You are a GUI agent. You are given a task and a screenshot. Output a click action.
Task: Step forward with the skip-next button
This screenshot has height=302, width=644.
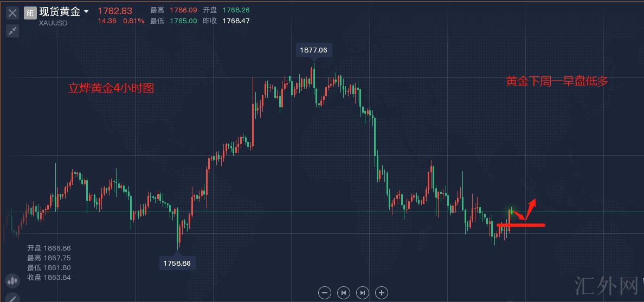coord(362,293)
